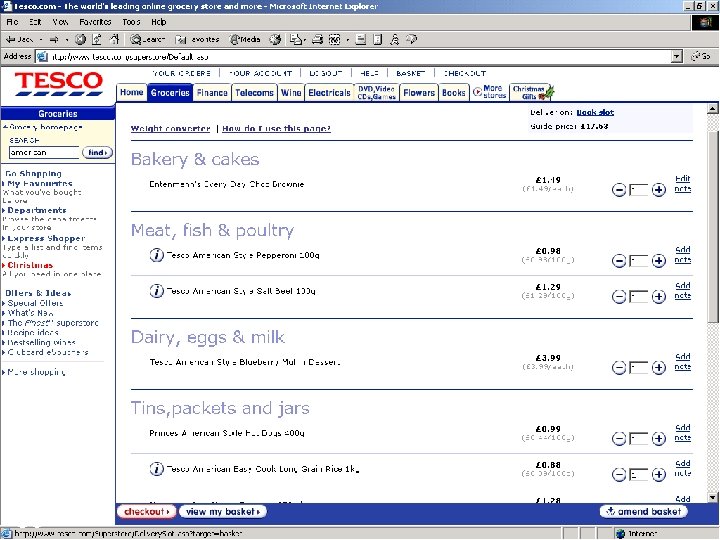Image resolution: width=720 pixels, height=540 pixels.
Task: Click the Tesco logo
Action: pos(58,84)
